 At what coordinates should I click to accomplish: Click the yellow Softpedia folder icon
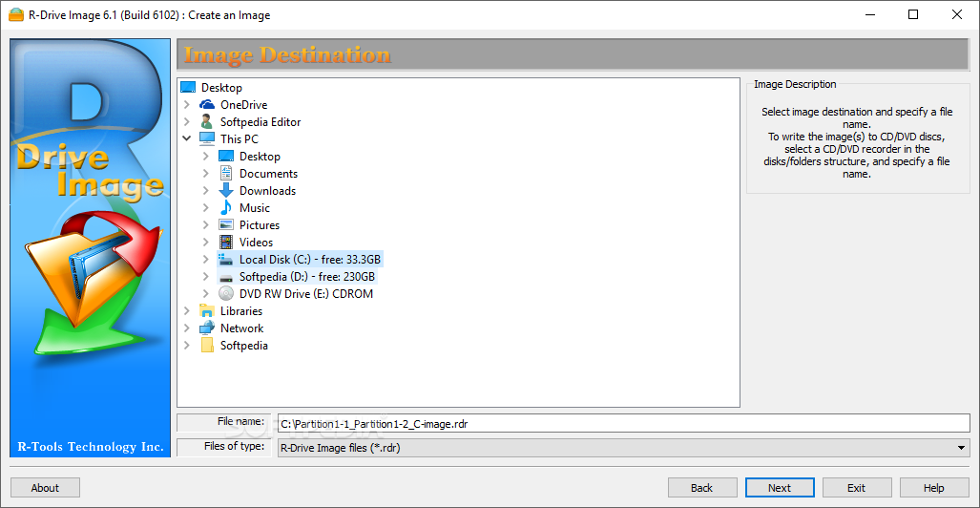click(207, 346)
